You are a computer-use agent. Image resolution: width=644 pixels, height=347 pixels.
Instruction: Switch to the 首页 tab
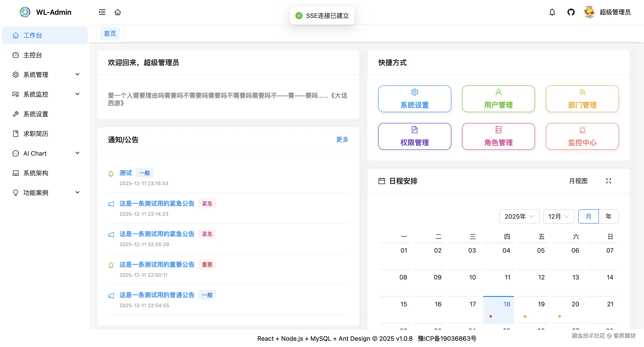tap(110, 34)
